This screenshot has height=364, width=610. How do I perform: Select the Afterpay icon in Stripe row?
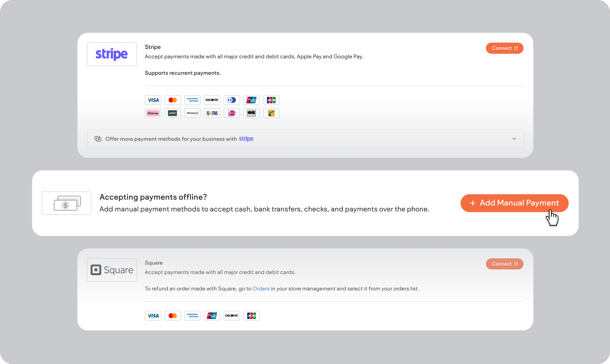[x=192, y=113]
